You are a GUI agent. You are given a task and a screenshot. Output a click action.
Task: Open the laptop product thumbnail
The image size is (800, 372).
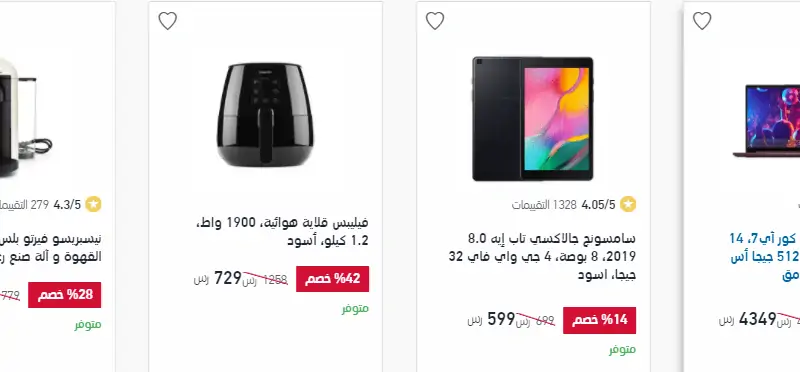tap(766, 121)
